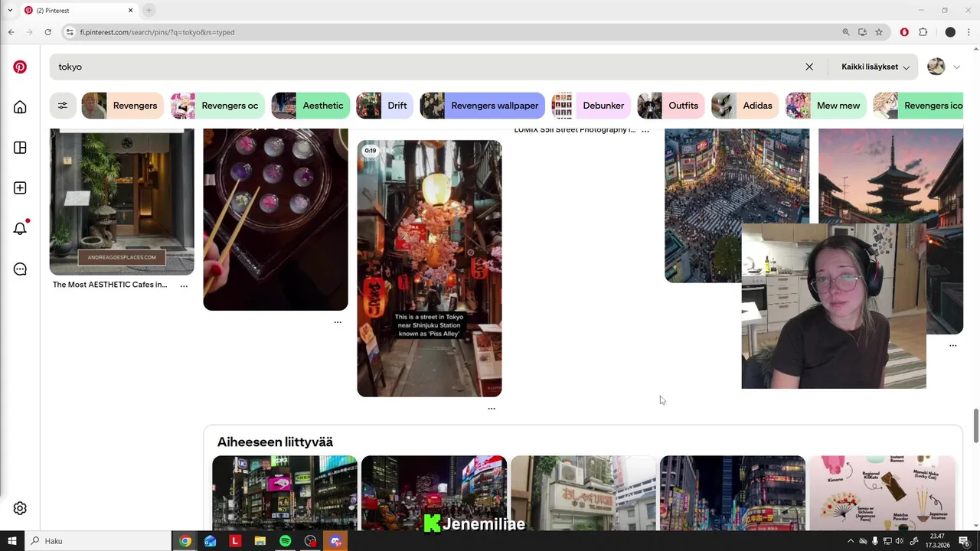Open the Pinterest profile avatar

tap(936, 67)
